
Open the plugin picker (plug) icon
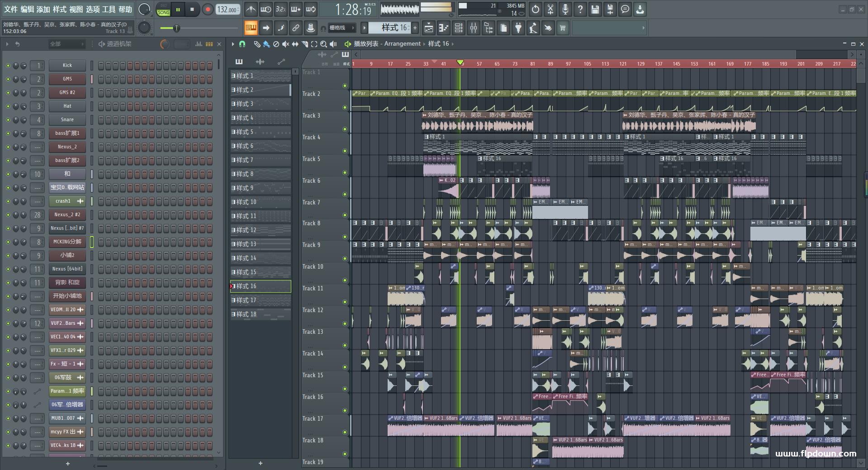pos(518,28)
